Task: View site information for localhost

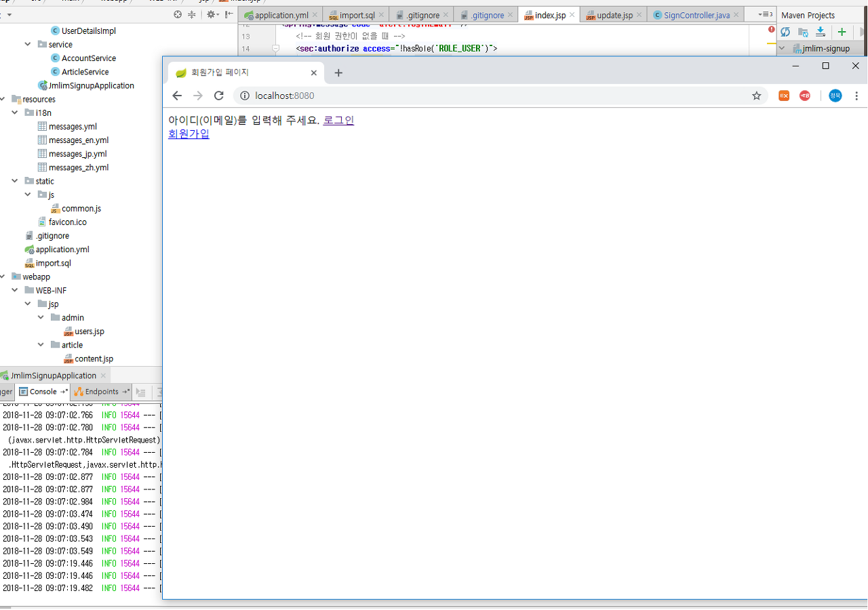Action: (x=245, y=96)
